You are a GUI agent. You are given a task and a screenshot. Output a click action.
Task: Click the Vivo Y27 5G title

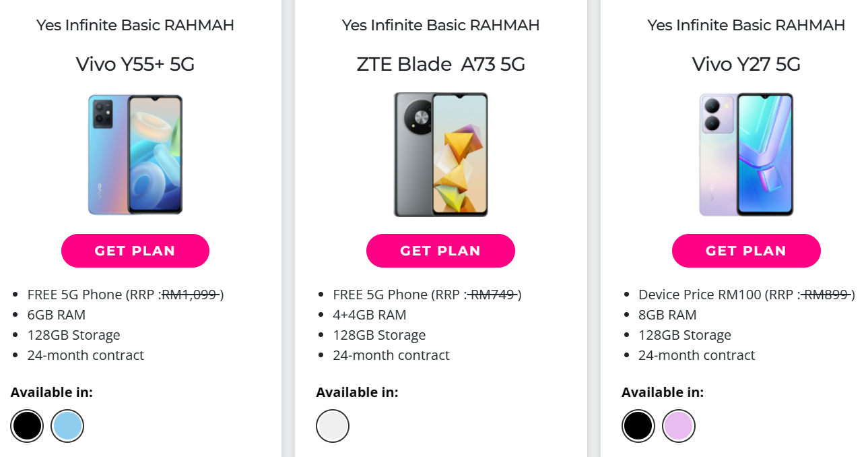(x=746, y=65)
